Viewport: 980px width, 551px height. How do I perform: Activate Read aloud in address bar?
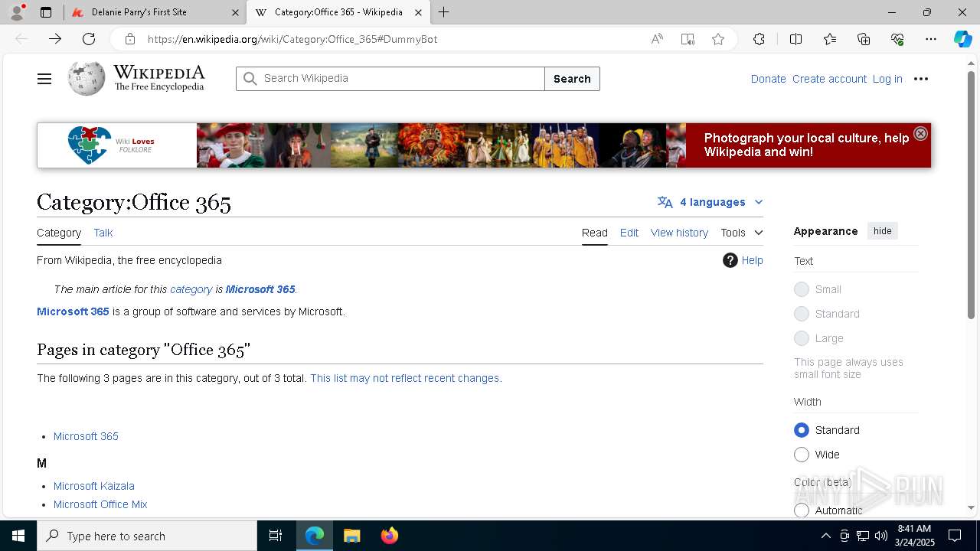click(x=657, y=39)
